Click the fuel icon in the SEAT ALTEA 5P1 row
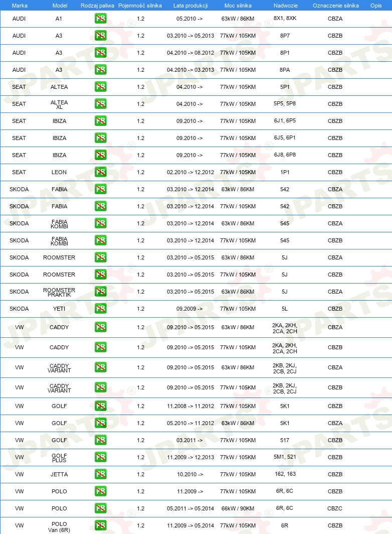Image resolution: width=392 pixels, height=534 pixels. tap(100, 86)
